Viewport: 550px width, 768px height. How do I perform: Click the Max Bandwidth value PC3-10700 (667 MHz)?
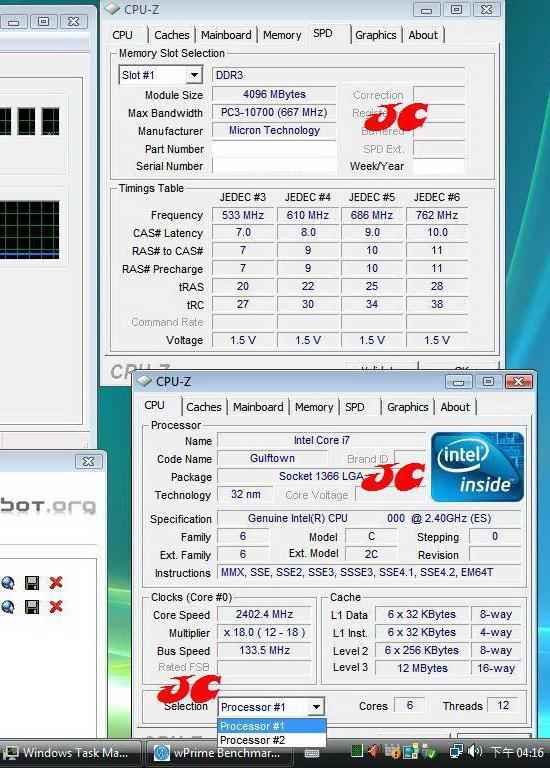pyautogui.click(x=274, y=112)
